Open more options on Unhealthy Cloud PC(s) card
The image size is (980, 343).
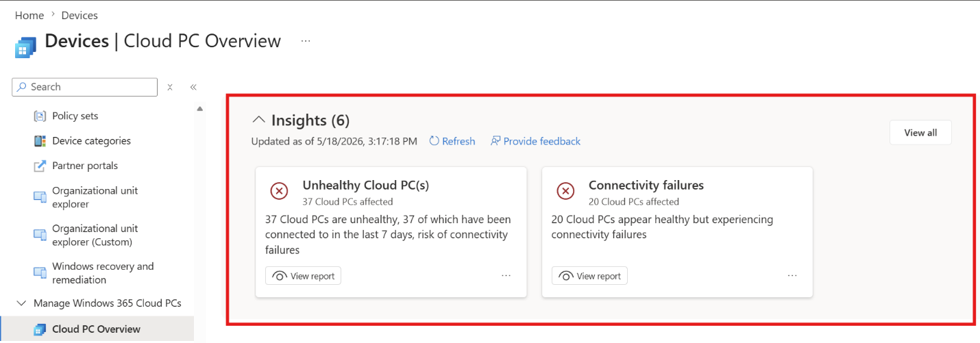tap(506, 275)
